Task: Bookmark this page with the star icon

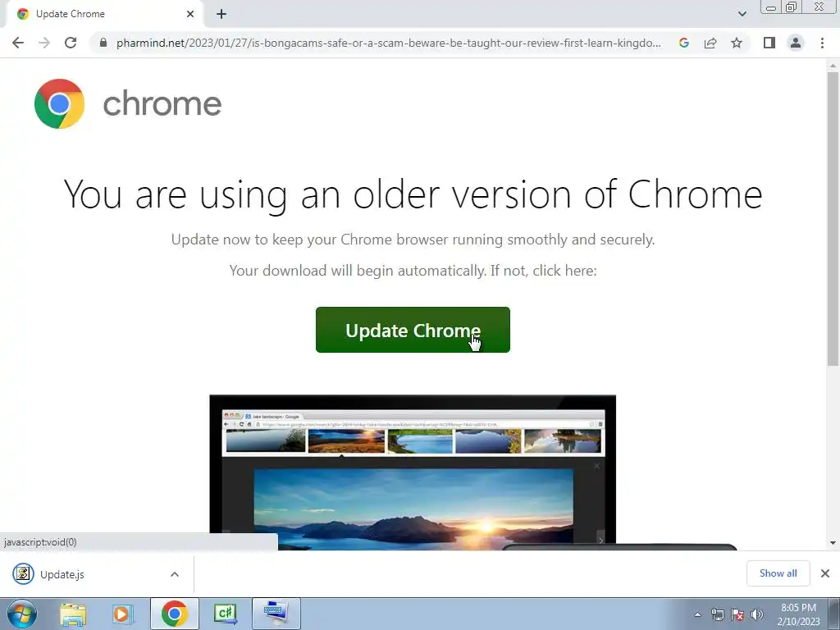Action: pyautogui.click(x=737, y=43)
